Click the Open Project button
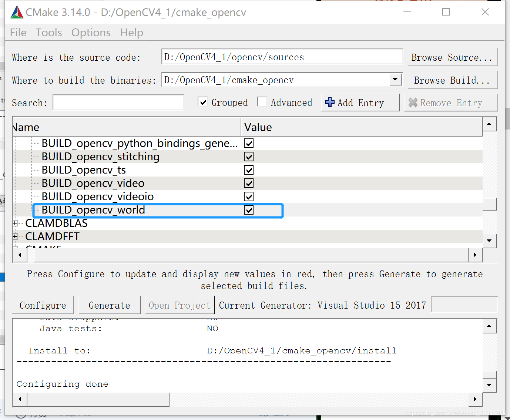Viewport: 510px width, 420px height. [x=179, y=305]
